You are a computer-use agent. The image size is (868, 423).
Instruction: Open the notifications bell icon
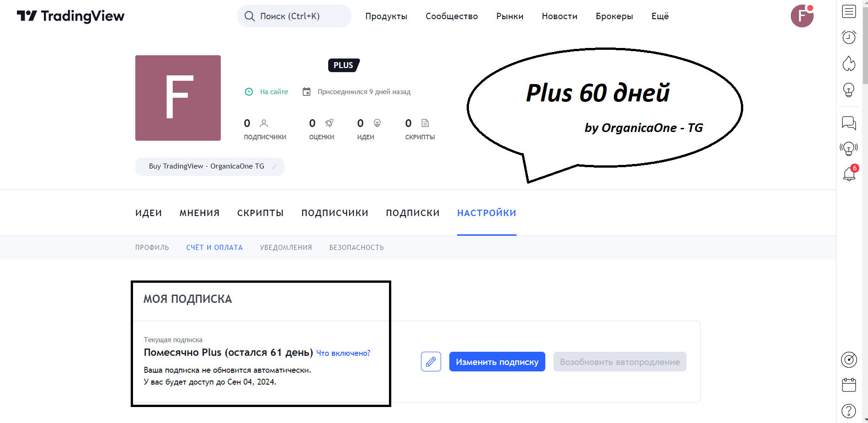click(849, 174)
